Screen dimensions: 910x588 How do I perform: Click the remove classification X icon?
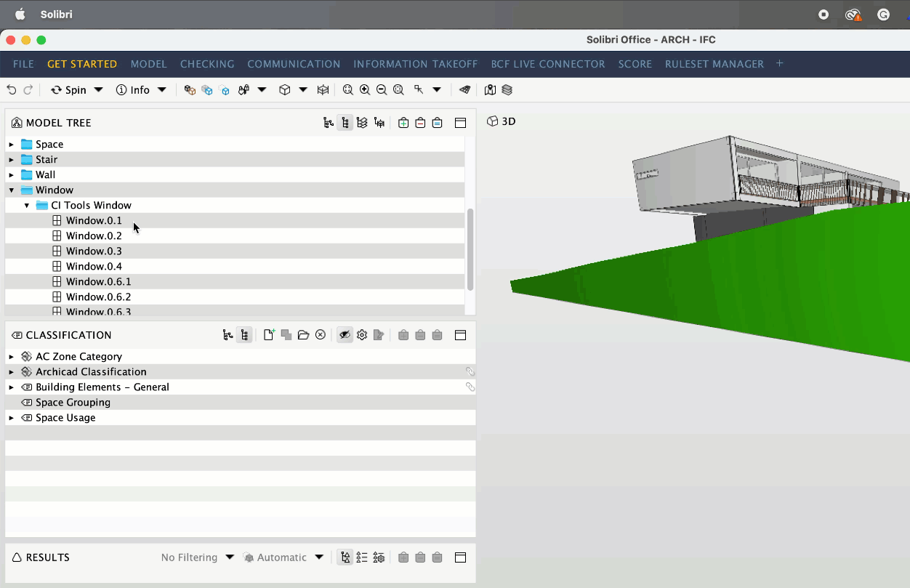coord(321,335)
